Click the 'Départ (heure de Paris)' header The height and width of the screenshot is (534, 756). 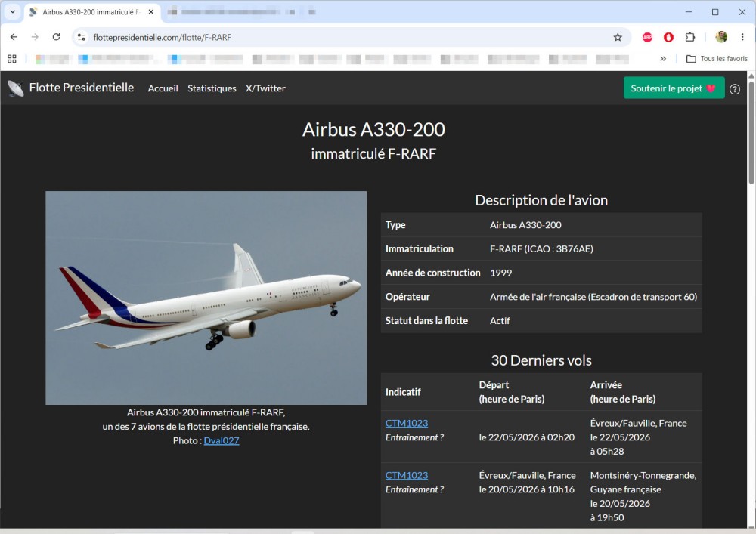coord(512,392)
